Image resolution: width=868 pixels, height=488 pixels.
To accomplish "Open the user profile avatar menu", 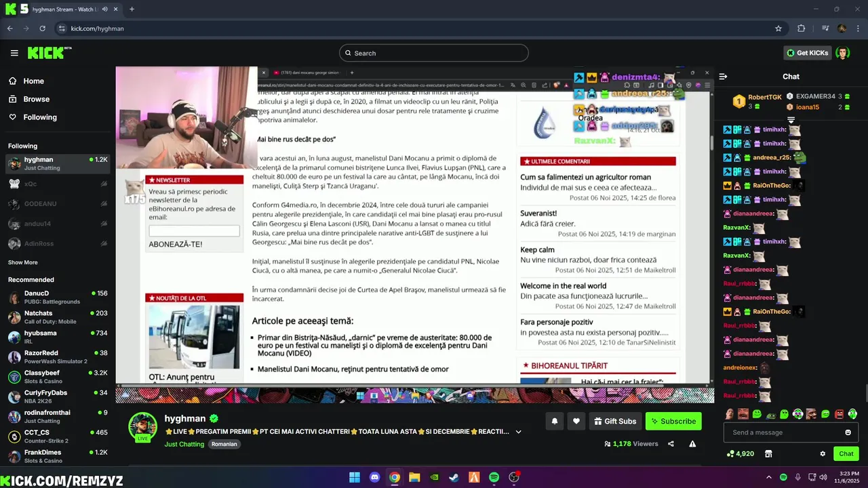I will pos(842,53).
